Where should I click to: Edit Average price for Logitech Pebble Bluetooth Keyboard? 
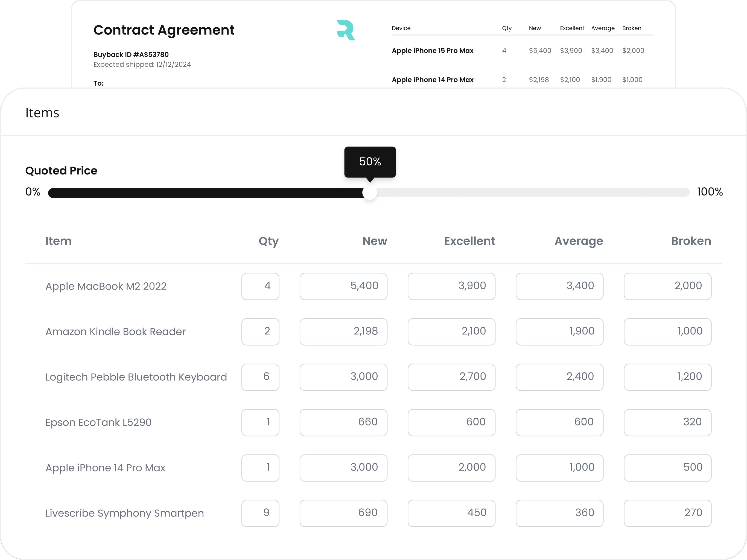(x=560, y=377)
